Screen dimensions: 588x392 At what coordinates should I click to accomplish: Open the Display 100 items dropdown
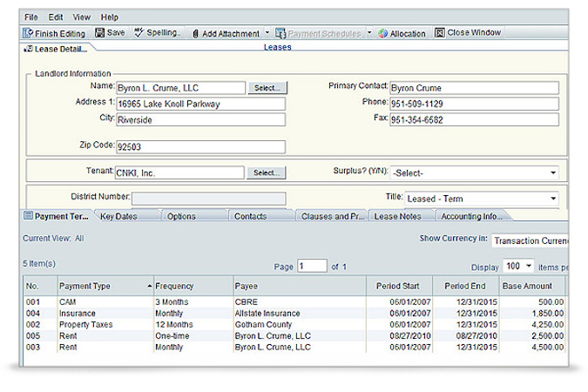tap(529, 266)
